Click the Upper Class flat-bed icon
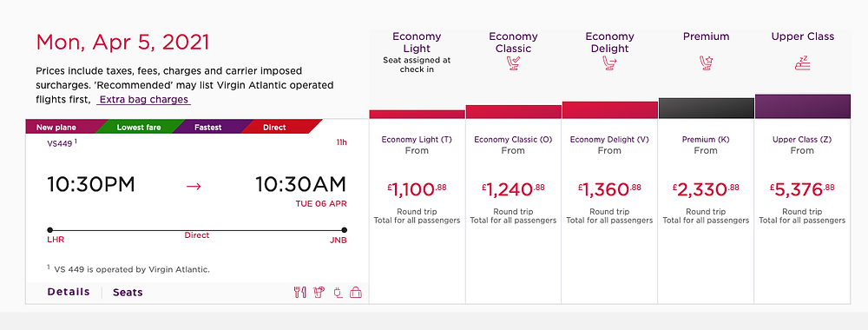The height and width of the screenshot is (330, 868). pos(802,63)
